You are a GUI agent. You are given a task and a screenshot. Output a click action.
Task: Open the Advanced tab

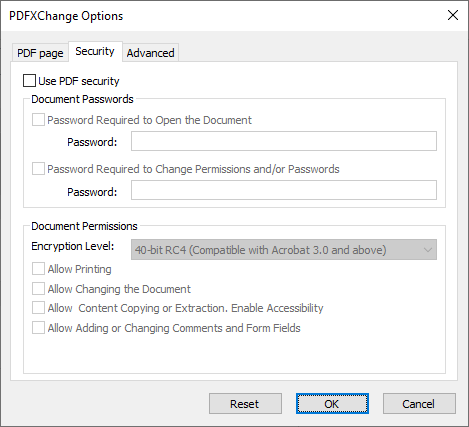(150, 53)
